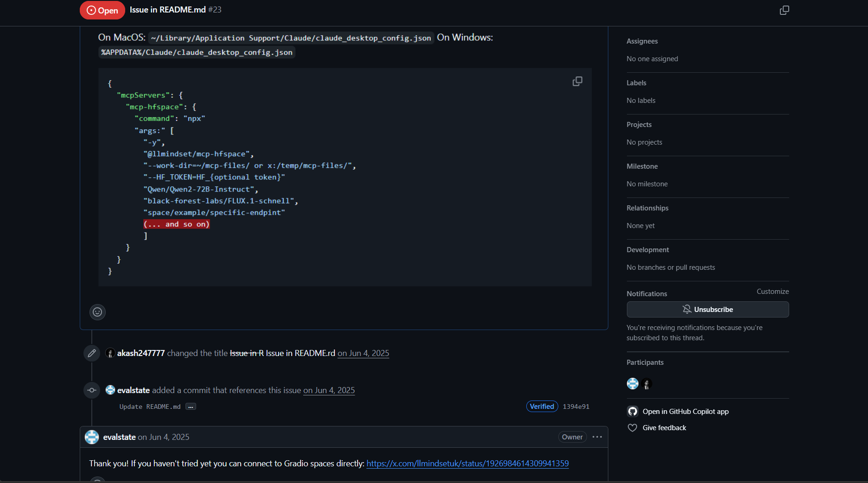This screenshot has width=868, height=483.
Task: Click the --HF_TOKEN optional token line
Action: pyautogui.click(x=214, y=177)
